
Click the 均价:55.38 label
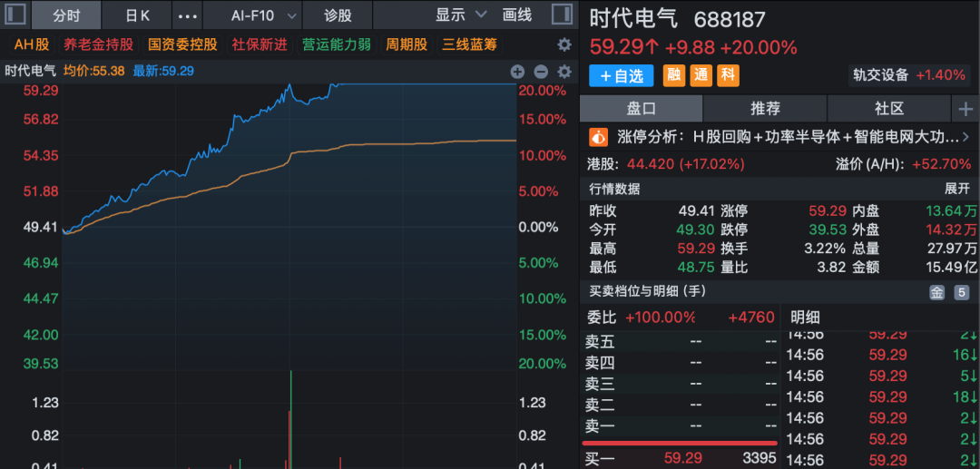93,71
